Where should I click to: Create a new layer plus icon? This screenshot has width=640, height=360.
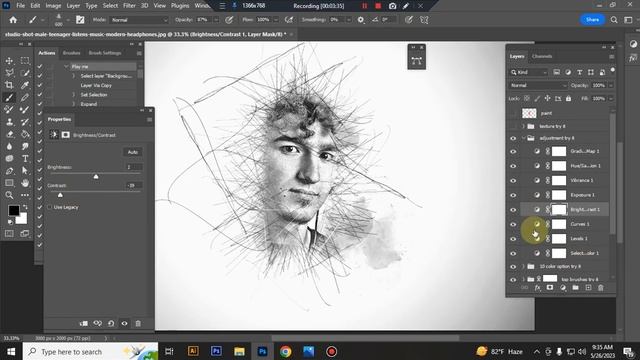(588, 288)
